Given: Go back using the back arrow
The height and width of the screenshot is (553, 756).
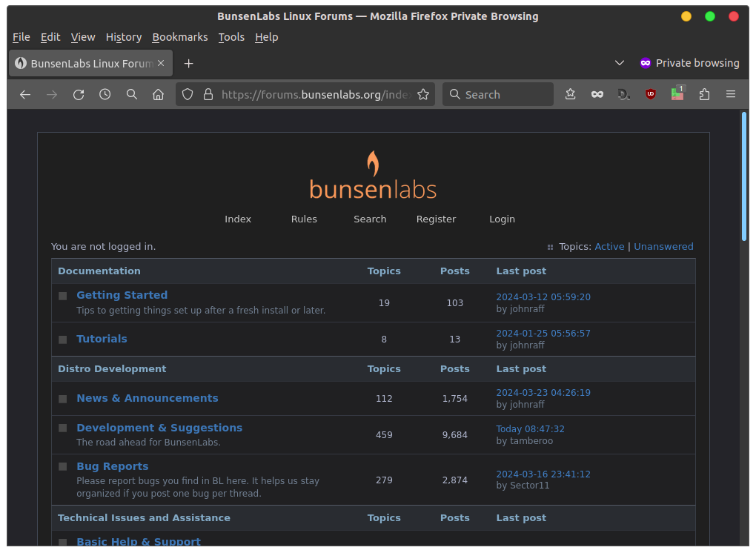Looking at the screenshot, I should coord(25,94).
